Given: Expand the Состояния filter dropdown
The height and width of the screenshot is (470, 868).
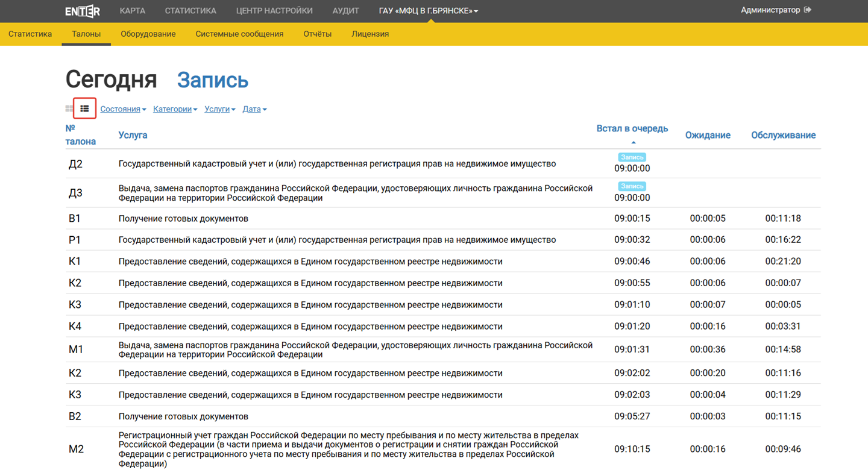Looking at the screenshot, I should coord(123,109).
